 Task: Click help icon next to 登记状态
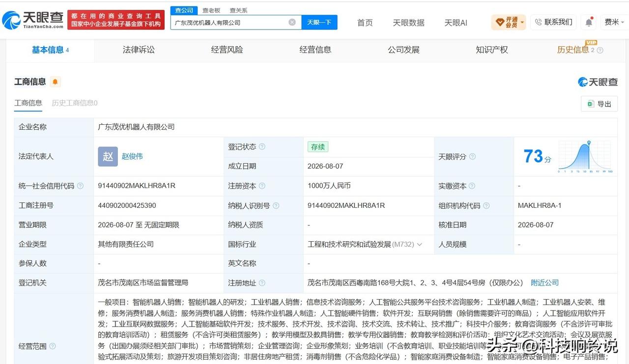[262, 147]
